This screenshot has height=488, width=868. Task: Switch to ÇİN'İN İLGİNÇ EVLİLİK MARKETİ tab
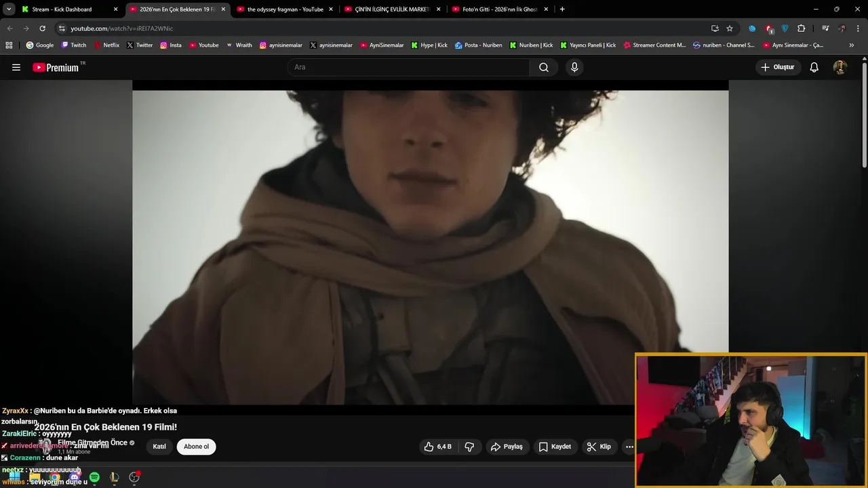[x=393, y=9]
